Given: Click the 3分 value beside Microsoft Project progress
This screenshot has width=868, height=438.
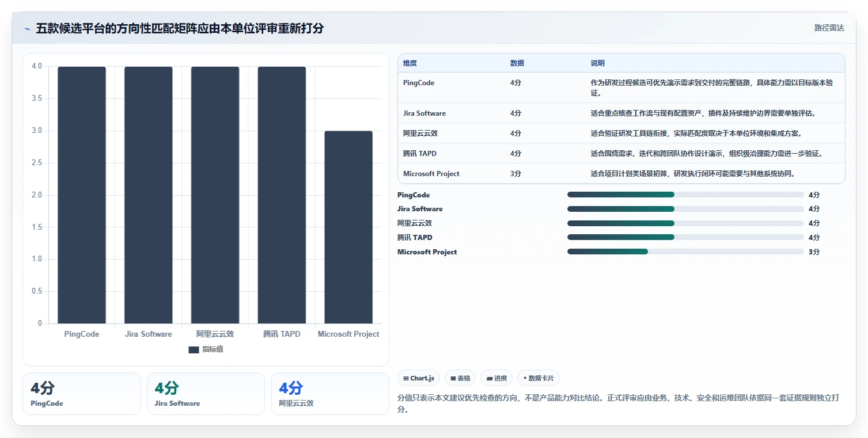Looking at the screenshot, I should 814,252.
